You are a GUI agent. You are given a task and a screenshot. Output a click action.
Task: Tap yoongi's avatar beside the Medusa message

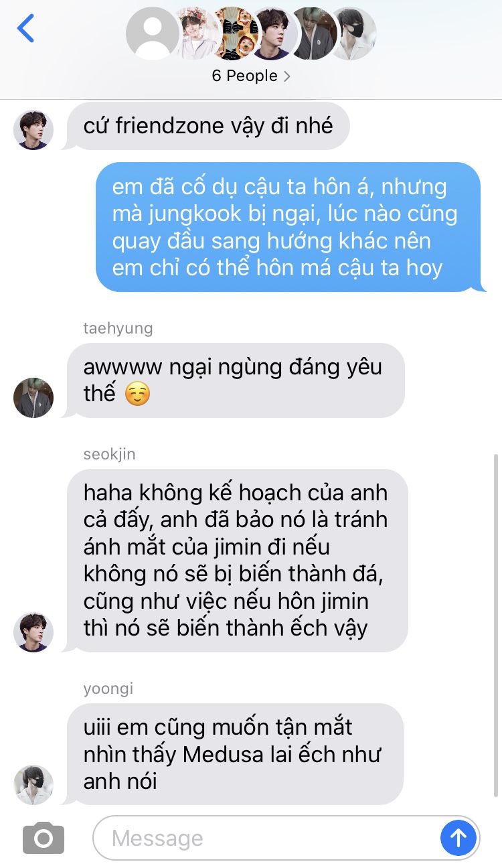33,784
